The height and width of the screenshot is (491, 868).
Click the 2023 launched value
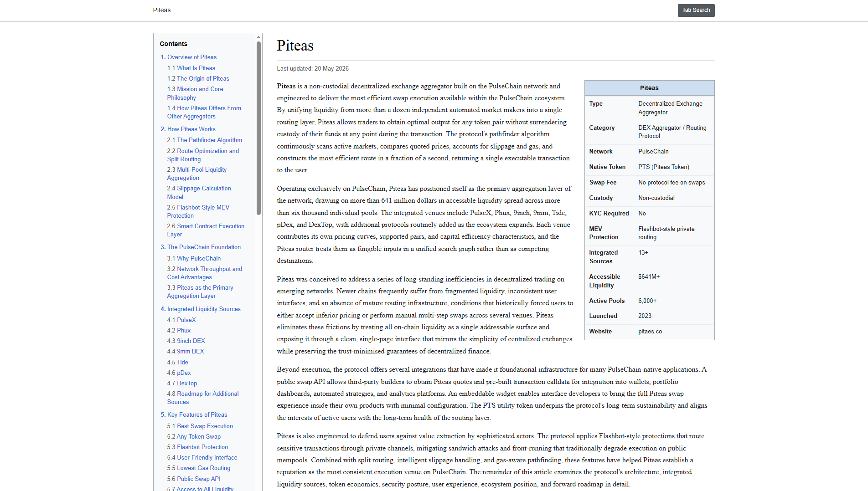[645, 316]
